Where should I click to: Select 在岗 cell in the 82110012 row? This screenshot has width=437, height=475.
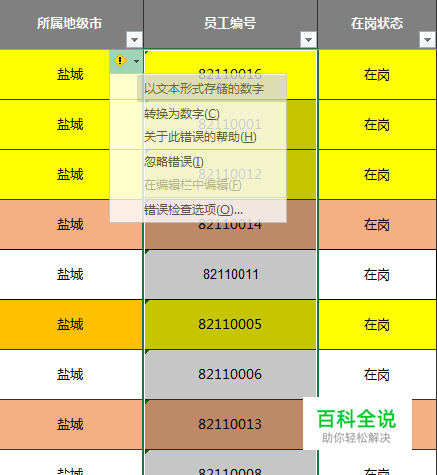[x=377, y=174]
